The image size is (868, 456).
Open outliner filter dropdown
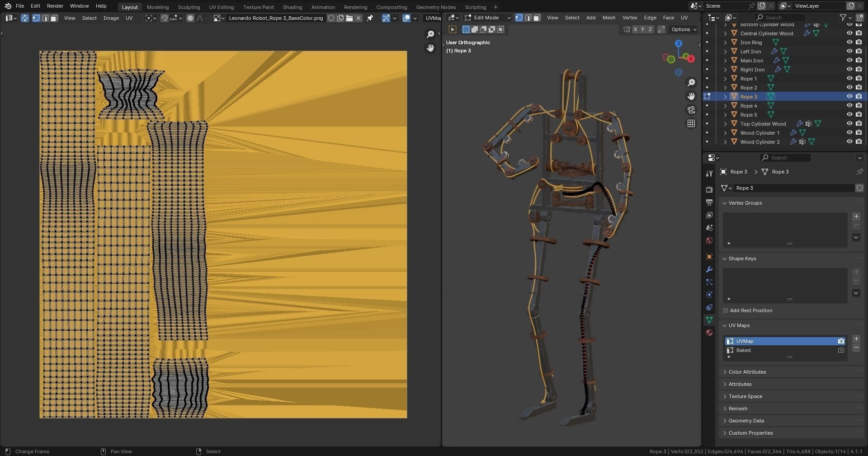point(845,18)
